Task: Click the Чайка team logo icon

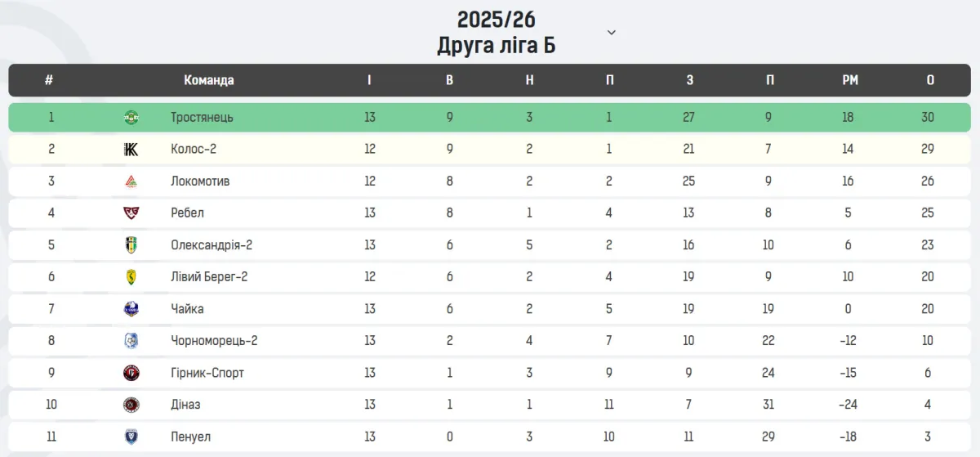Action: coord(131,309)
